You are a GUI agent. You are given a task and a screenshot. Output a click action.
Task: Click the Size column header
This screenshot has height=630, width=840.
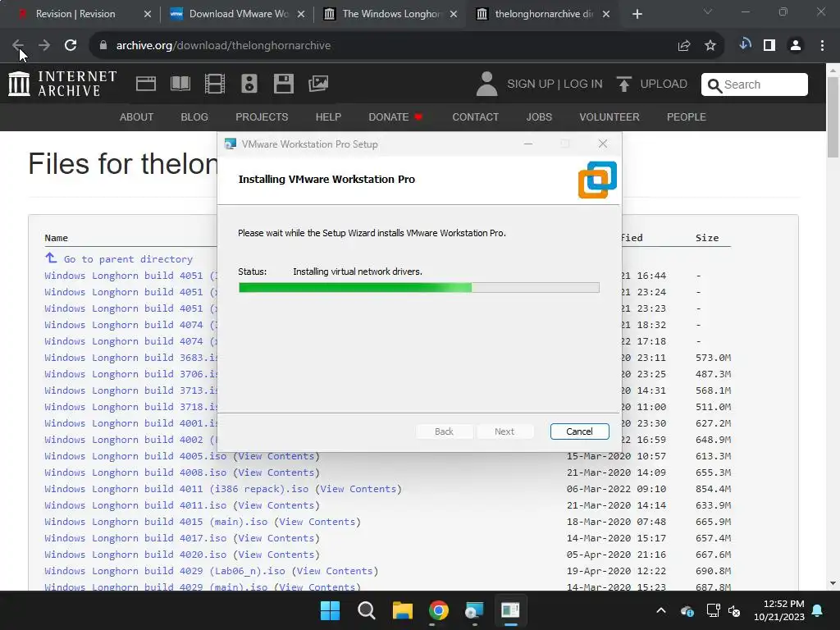tap(707, 238)
